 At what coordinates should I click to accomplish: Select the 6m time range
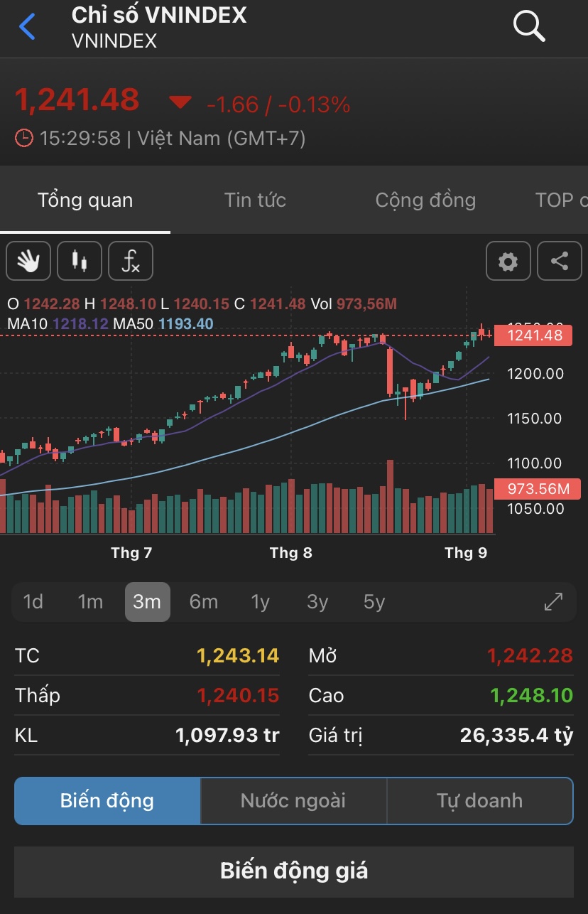(204, 602)
